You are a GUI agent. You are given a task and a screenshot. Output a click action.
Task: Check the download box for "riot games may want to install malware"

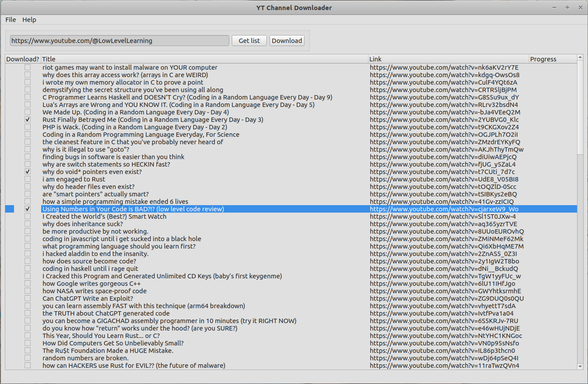pos(27,67)
